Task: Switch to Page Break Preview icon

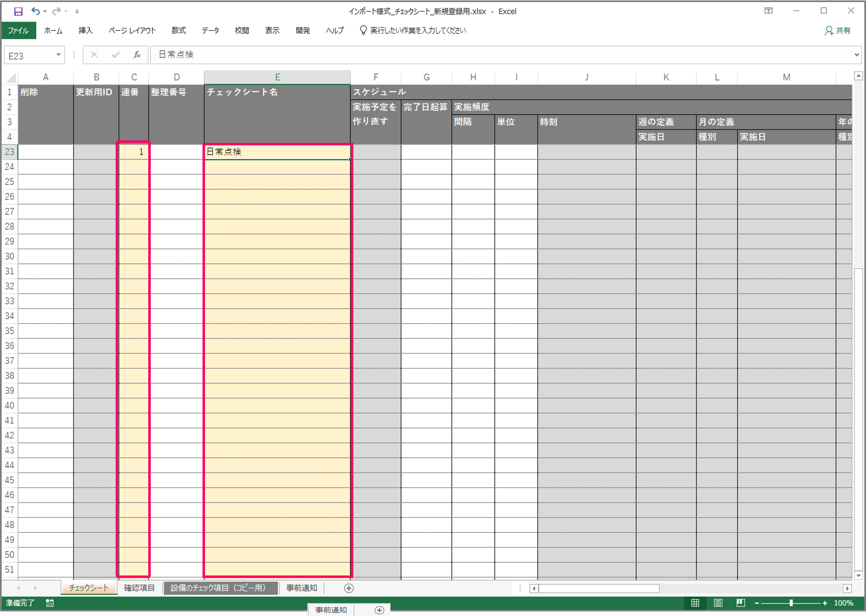Action: [x=740, y=603]
